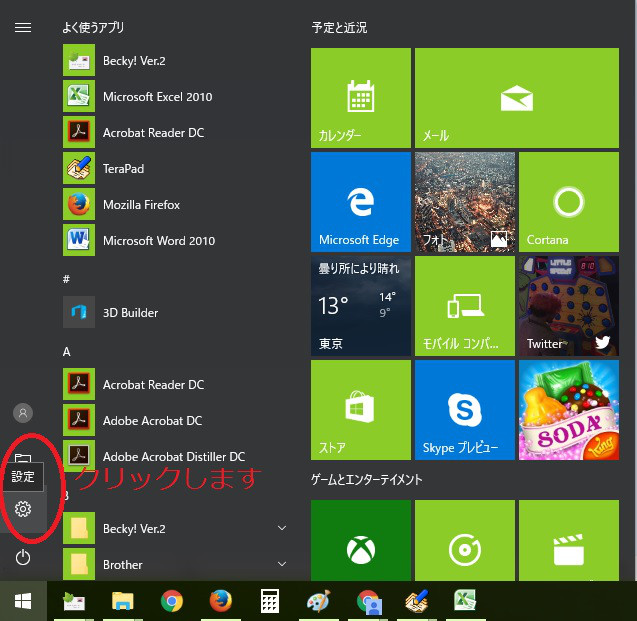The image size is (637, 621).
Task: Open Firefox from the taskbar
Action: (x=221, y=601)
